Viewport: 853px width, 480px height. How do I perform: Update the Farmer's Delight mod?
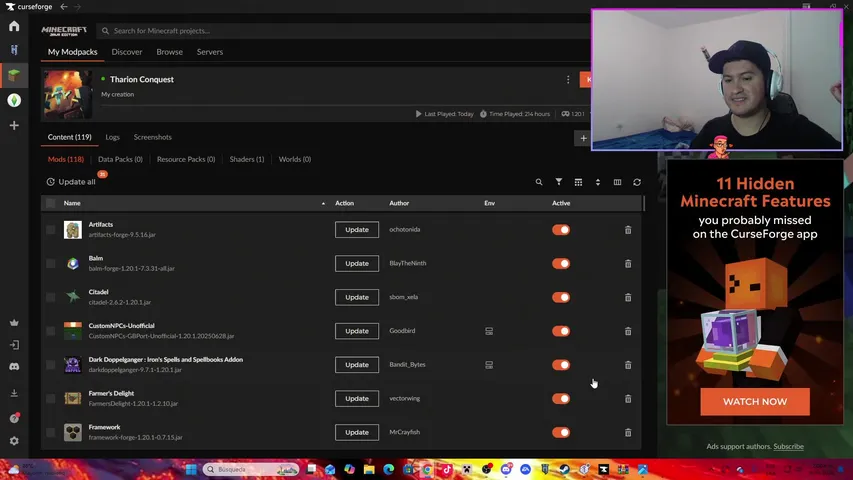[357, 398]
